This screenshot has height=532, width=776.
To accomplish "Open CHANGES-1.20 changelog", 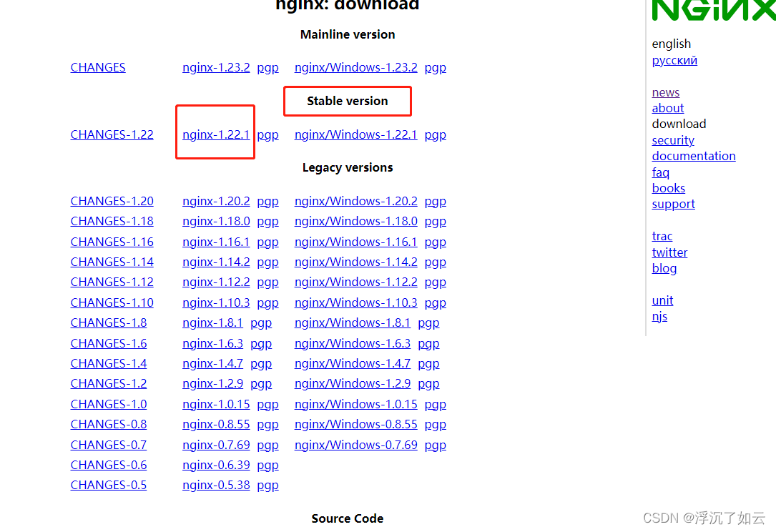I will pyautogui.click(x=112, y=201).
